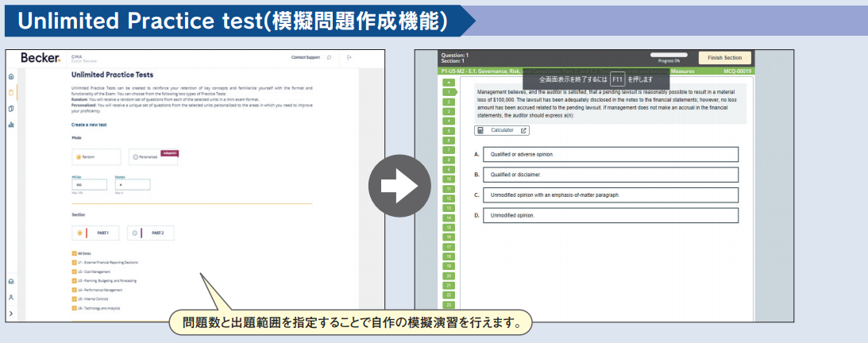Open the user profile icon in sidebar
868x343 pixels.
(x=11, y=297)
